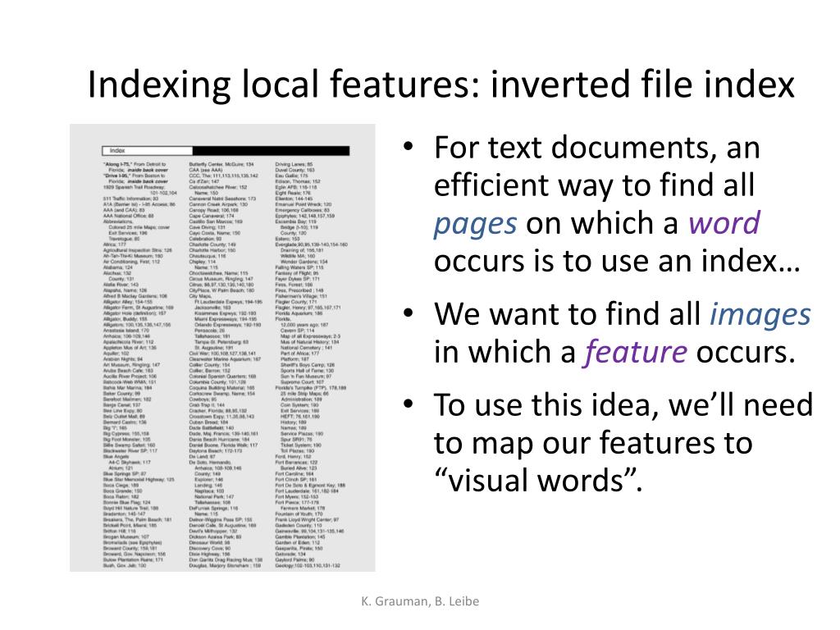This screenshot has width=840, height=630.
Task: Click the line "efficient way to find all"
Action: click(x=594, y=185)
